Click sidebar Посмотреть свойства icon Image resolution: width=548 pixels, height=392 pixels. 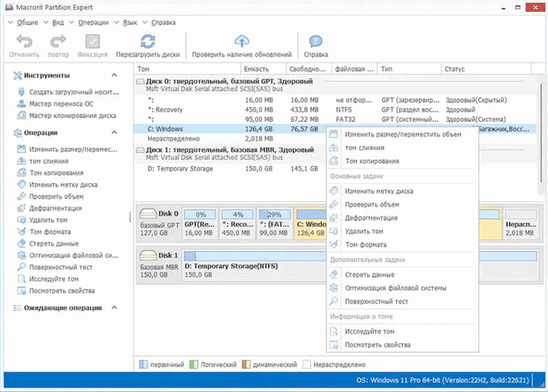[x=21, y=291]
